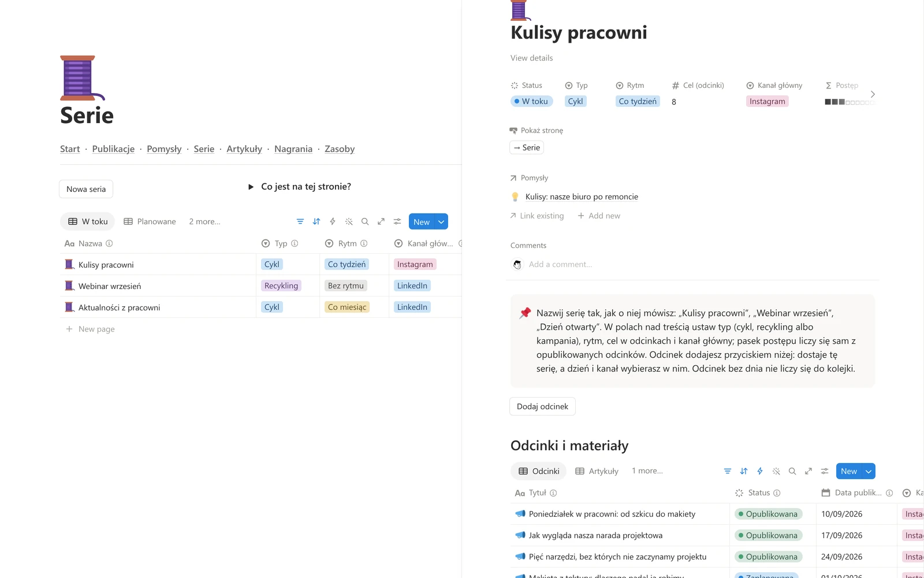Switch to the Artykuły tab in Odcinki
The image size is (924, 578).
[x=597, y=471]
